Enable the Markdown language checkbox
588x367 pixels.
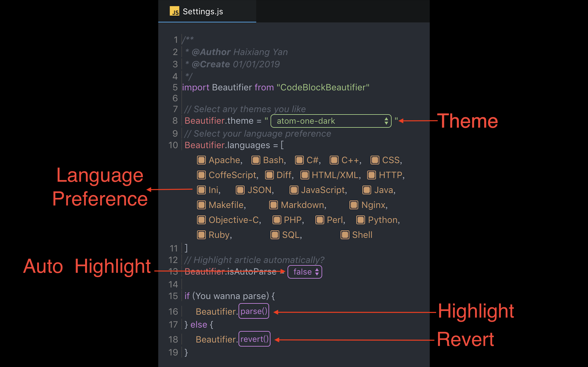coord(273,205)
